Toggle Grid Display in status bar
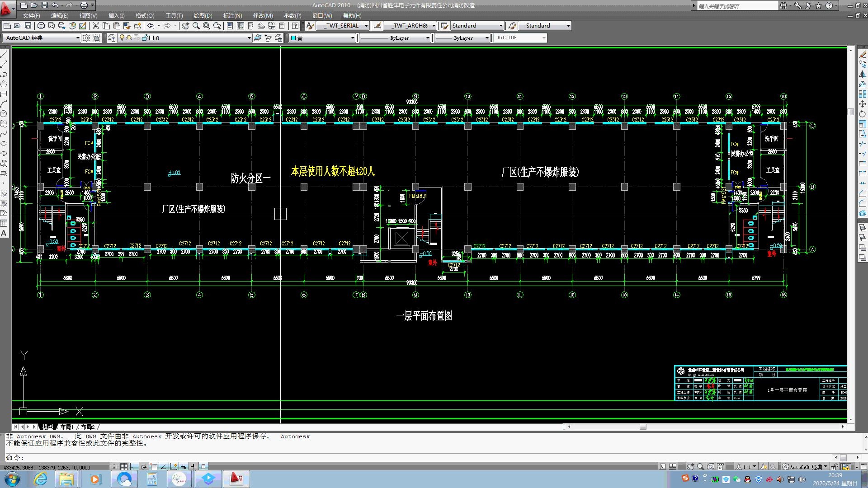This screenshot has height=488, width=868. tap(123, 466)
